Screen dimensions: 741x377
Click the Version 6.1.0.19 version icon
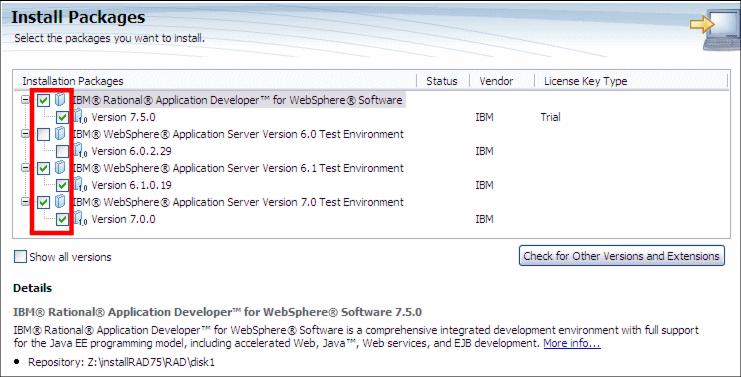[x=80, y=185]
